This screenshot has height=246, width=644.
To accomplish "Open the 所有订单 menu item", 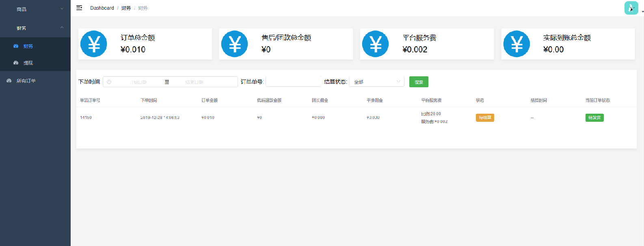I will (x=26, y=81).
